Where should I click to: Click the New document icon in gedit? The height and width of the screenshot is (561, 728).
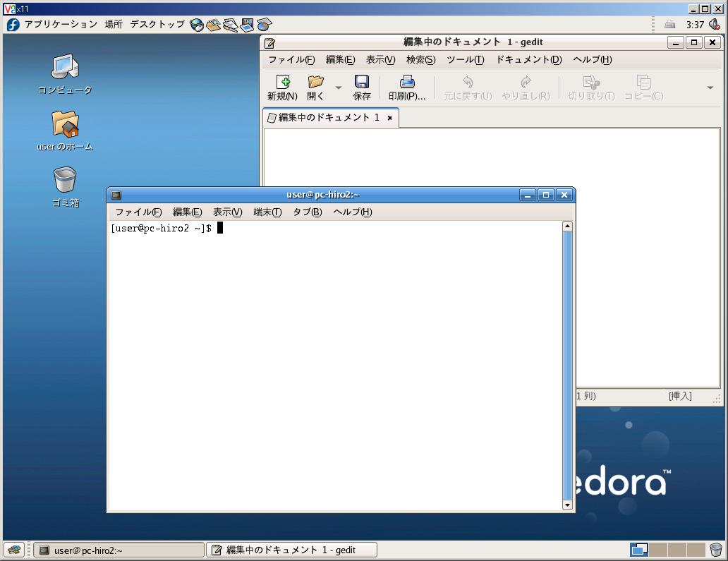pyautogui.click(x=282, y=82)
